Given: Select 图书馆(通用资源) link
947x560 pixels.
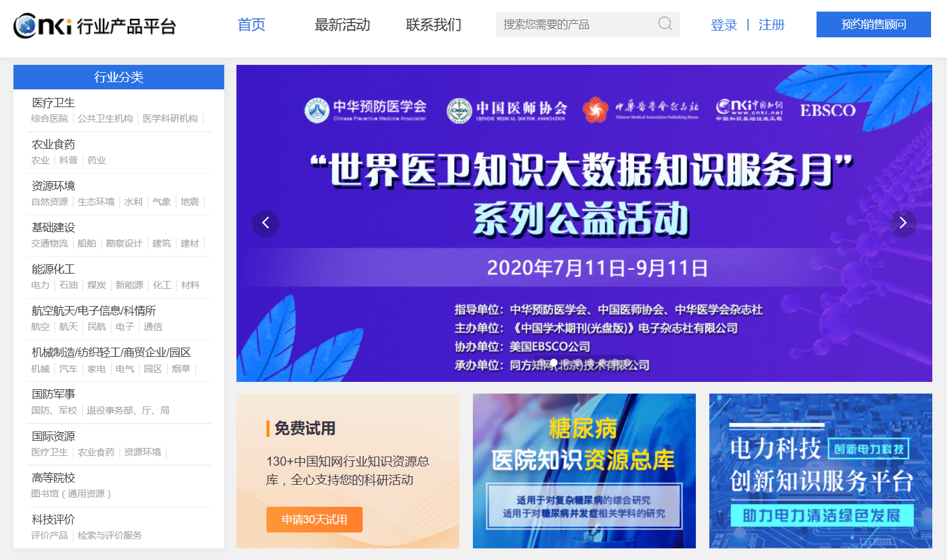Looking at the screenshot, I should (x=71, y=494).
